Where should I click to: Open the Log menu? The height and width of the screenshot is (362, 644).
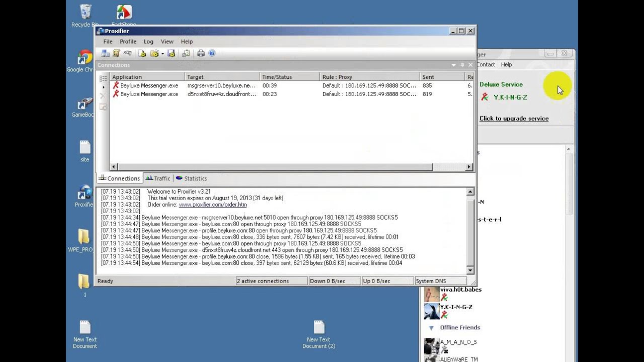point(148,42)
